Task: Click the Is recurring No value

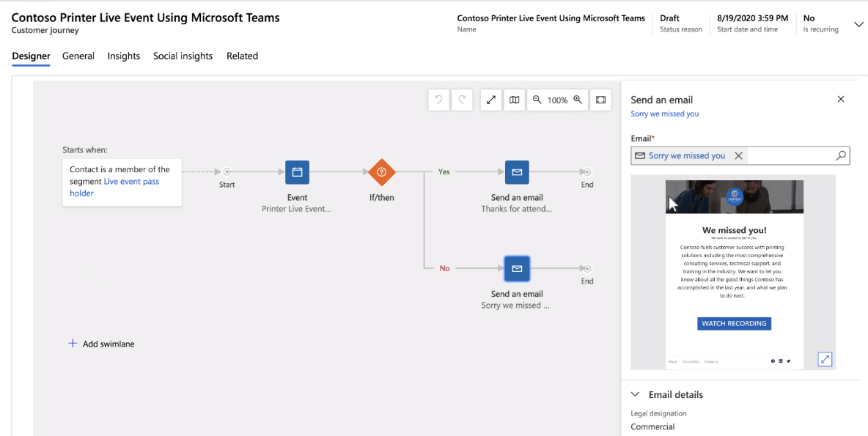Action: tap(809, 18)
